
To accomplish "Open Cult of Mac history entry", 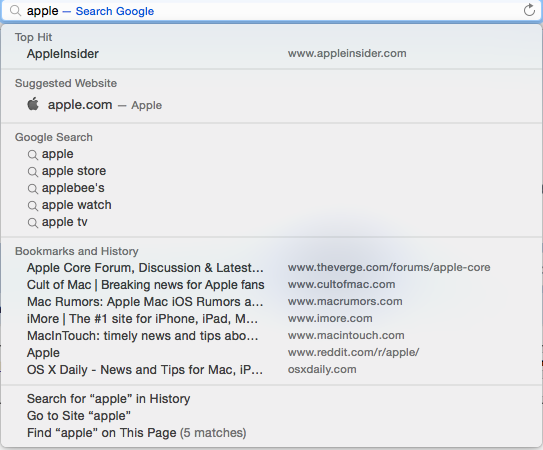I will coord(272,284).
